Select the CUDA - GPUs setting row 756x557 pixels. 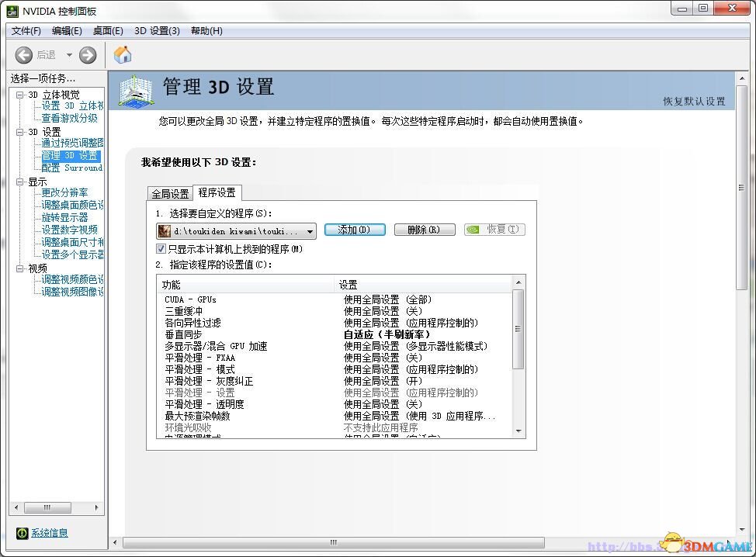(x=335, y=299)
